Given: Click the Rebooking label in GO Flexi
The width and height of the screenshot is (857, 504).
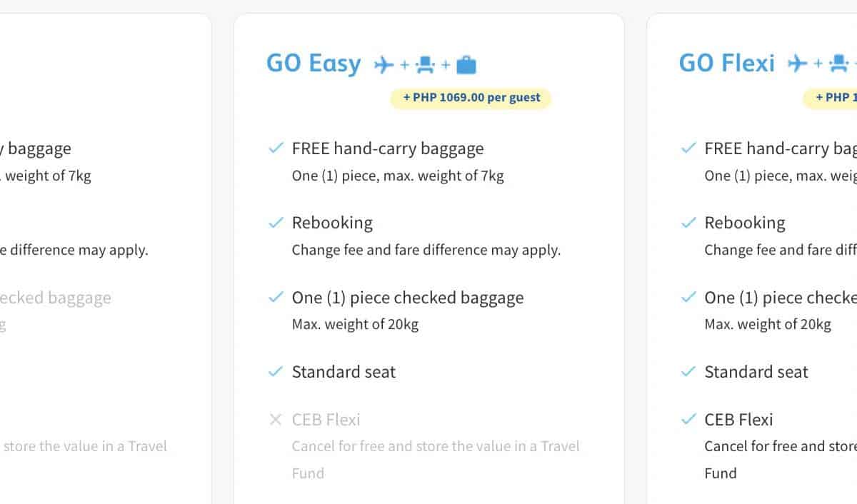Looking at the screenshot, I should 744,223.
